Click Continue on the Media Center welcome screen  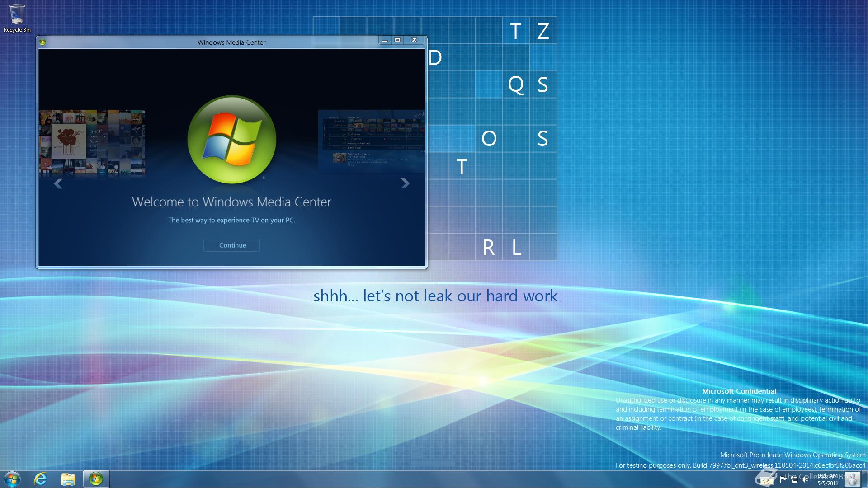pyautogui.click(x=231, y=245)
